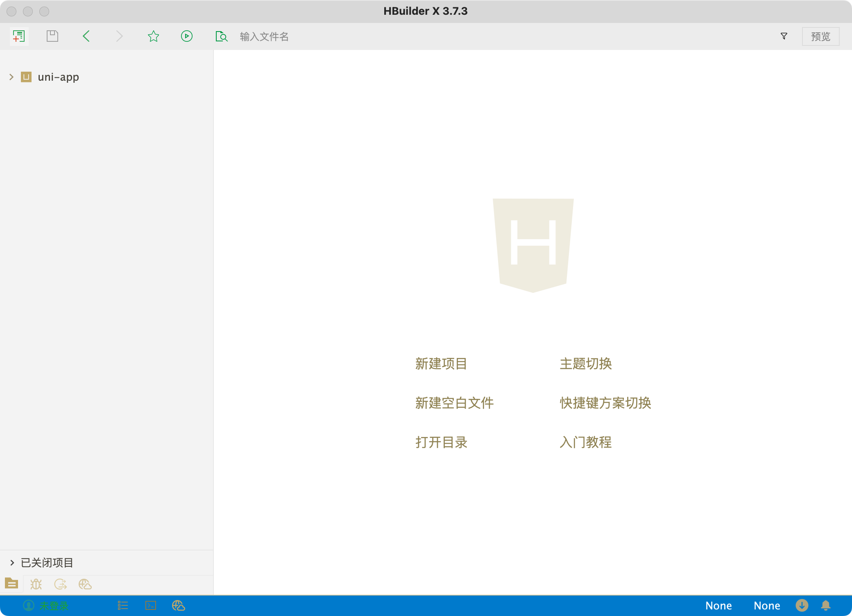Expand the uni-app project tree

pos(11,77)
